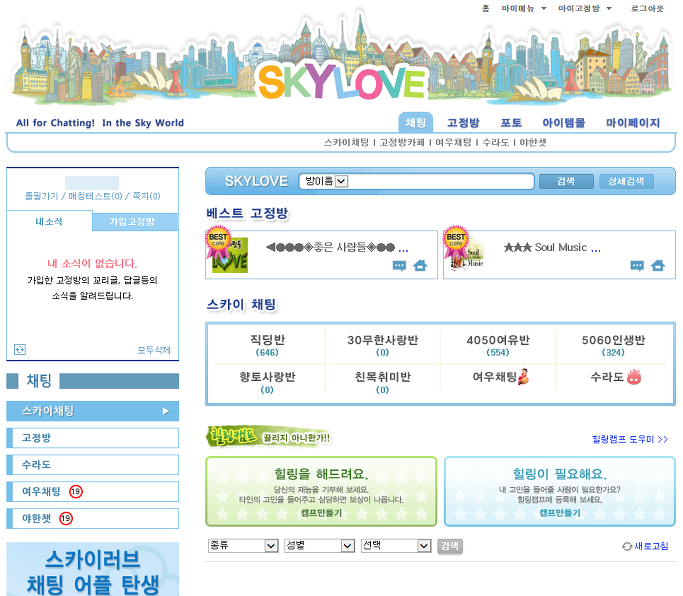Image resolution: width=683 pixels, height=596 pixels.
Task: Click the arrow on 스카이채팅 sidebar item
Action: pos(165,411)
